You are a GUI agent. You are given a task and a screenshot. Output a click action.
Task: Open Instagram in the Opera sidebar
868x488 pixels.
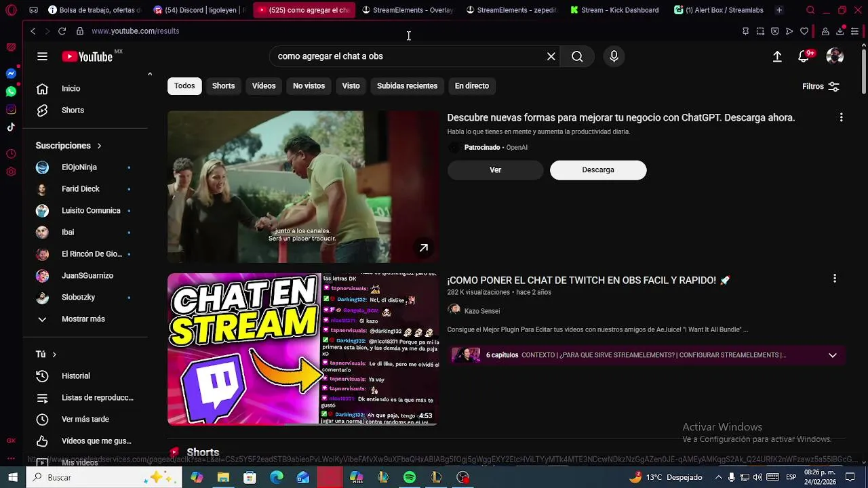point(11,109)
